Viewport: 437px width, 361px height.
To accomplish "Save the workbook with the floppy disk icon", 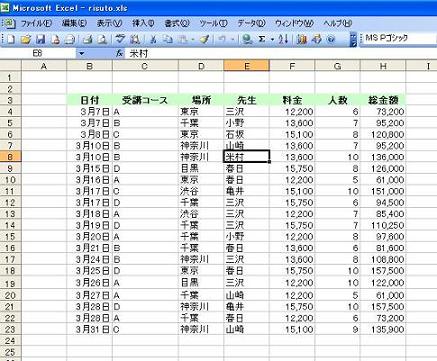I will pyautogui.click(x=40, y=39).
